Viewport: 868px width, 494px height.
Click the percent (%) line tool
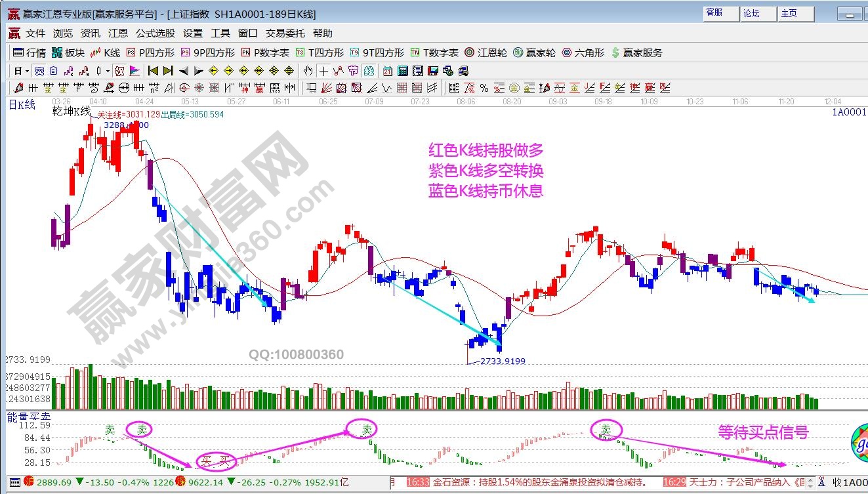pos(484,88)
